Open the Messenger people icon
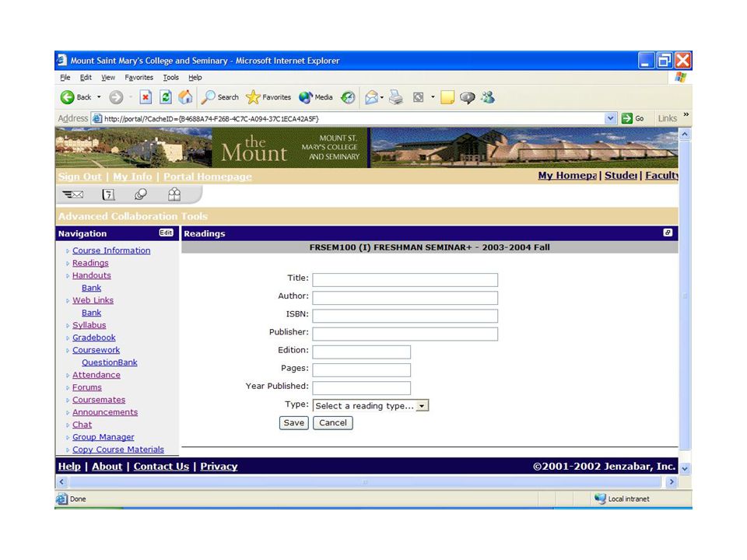Viewport: 747px width, 560px height. tap(488, 97)
